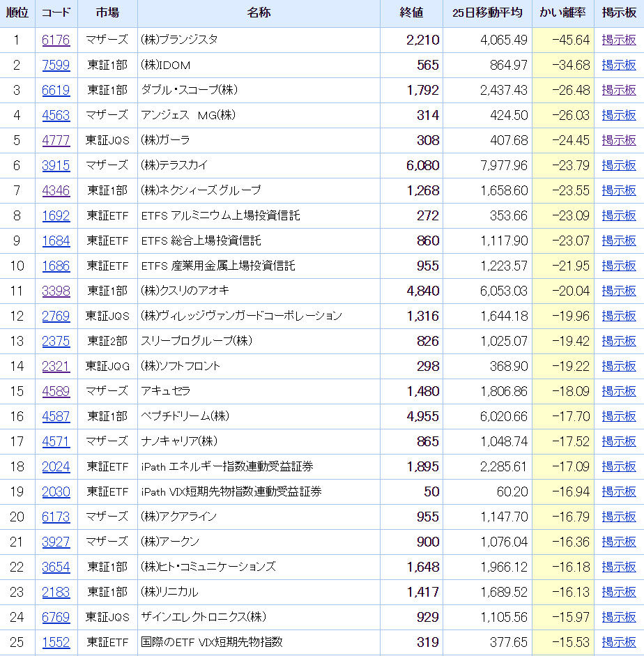Open stock code 3398 link

(x=56, y=291)
